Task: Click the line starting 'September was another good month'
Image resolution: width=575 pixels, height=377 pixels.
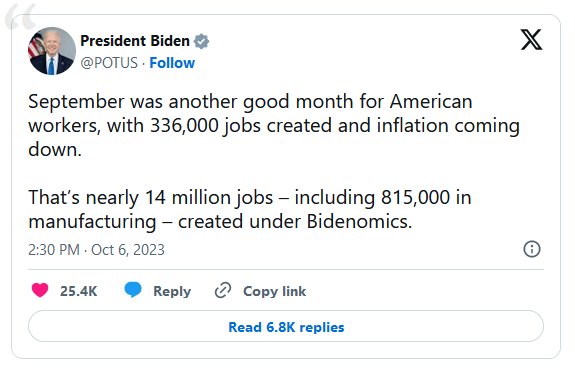Action: pyautogui.click(x=250, y=102)
